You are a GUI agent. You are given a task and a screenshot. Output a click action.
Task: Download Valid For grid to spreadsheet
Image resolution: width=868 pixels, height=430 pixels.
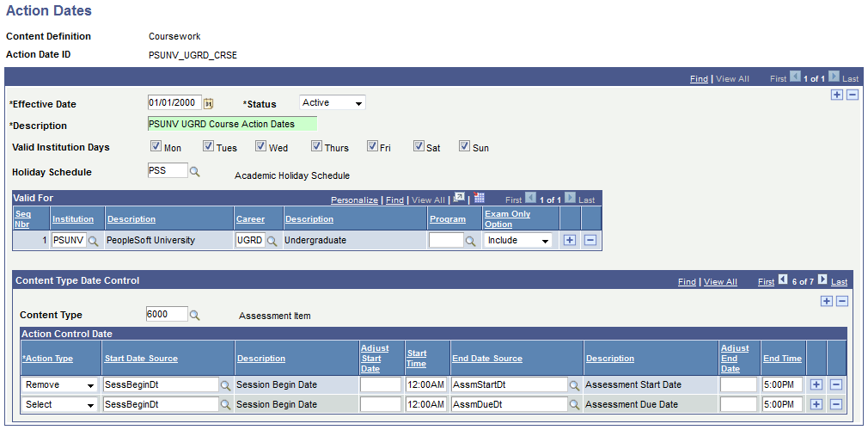pos(480,199)
